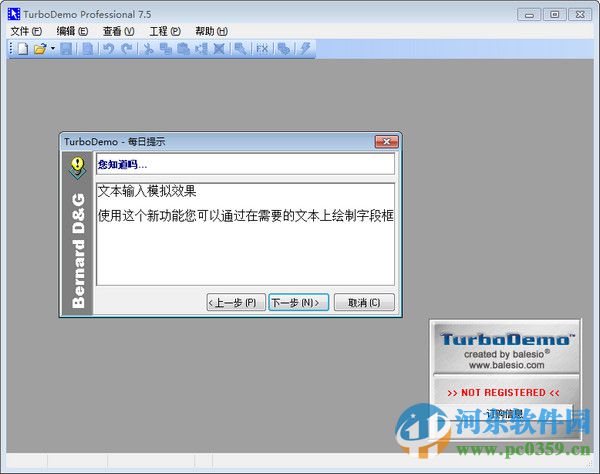Click the FX effects icon
600x474 pixels.
pyautogui.click(x=262, y=49)
